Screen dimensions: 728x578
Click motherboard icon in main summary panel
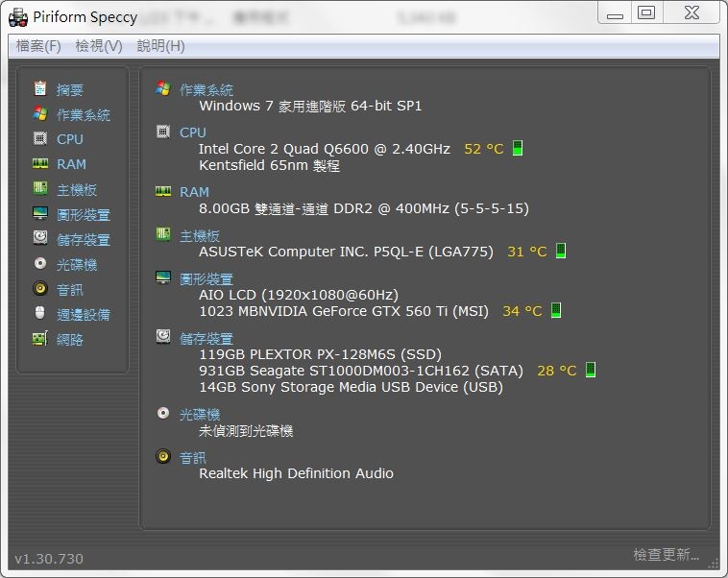(x=163, y=234)
